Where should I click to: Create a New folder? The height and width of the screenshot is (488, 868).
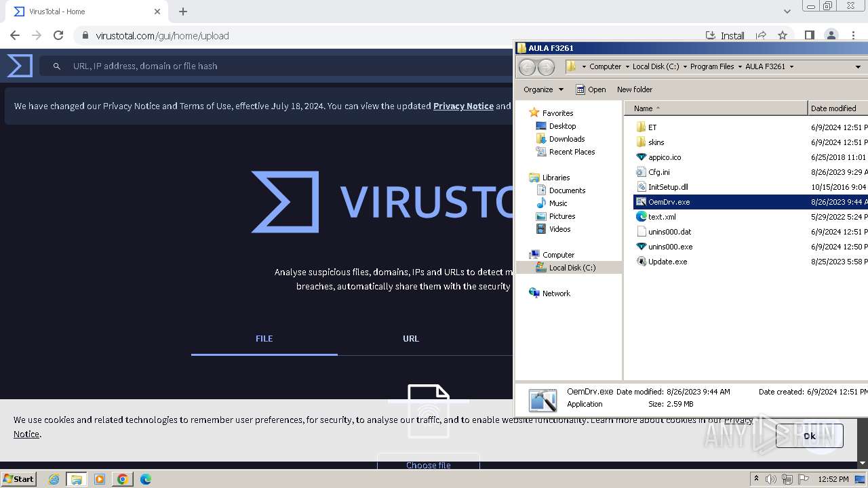pos(634,89)
